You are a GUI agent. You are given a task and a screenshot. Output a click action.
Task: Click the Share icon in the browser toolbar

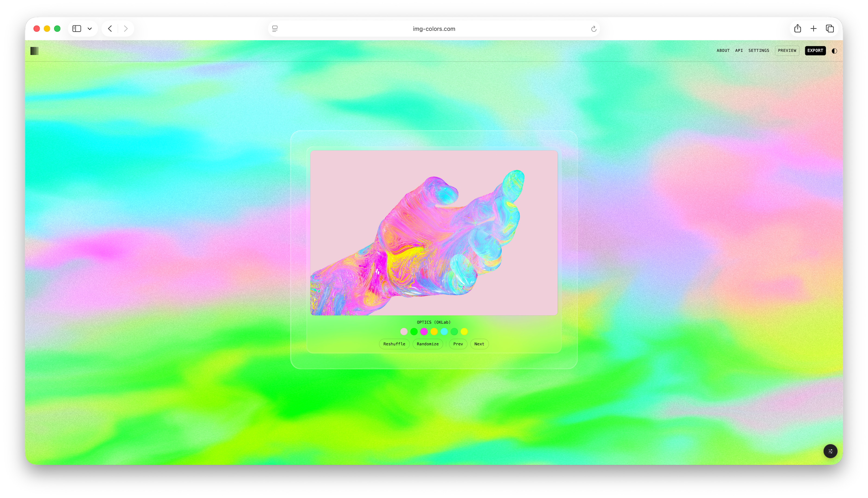pos(797,28)
